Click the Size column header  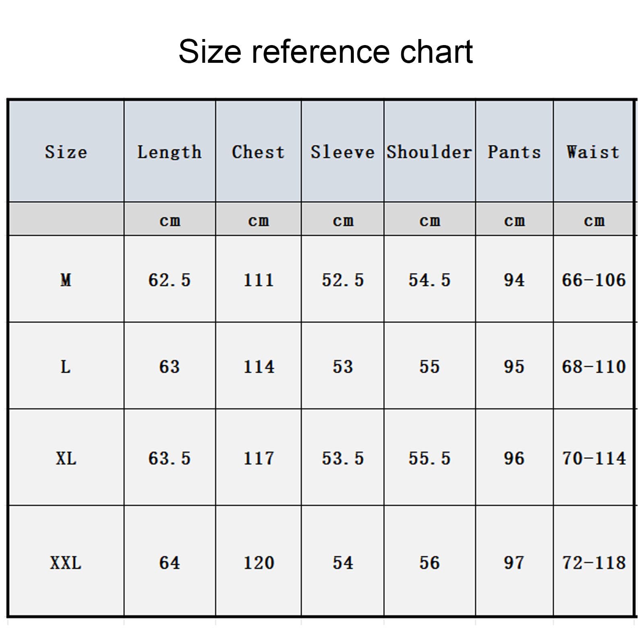[x=66, y=152]
